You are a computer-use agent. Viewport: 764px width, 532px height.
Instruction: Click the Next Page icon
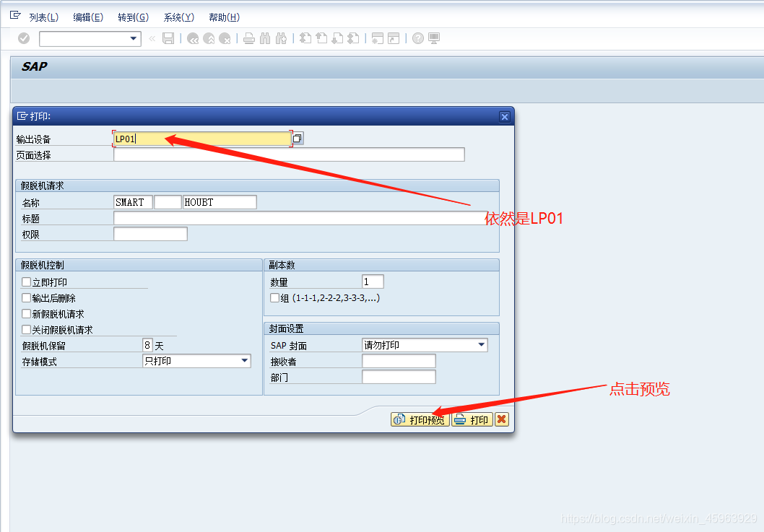click(337, 38)
